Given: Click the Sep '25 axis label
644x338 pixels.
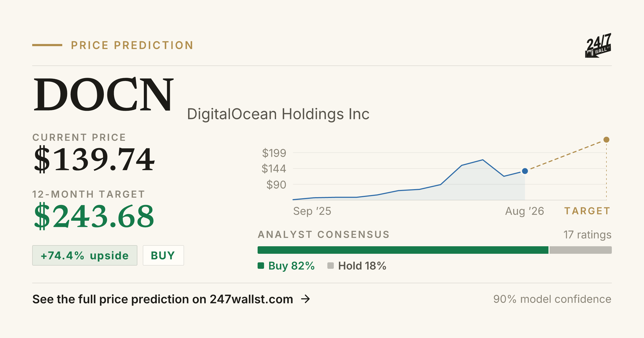Looking at the screenshot, I should 312,211.
